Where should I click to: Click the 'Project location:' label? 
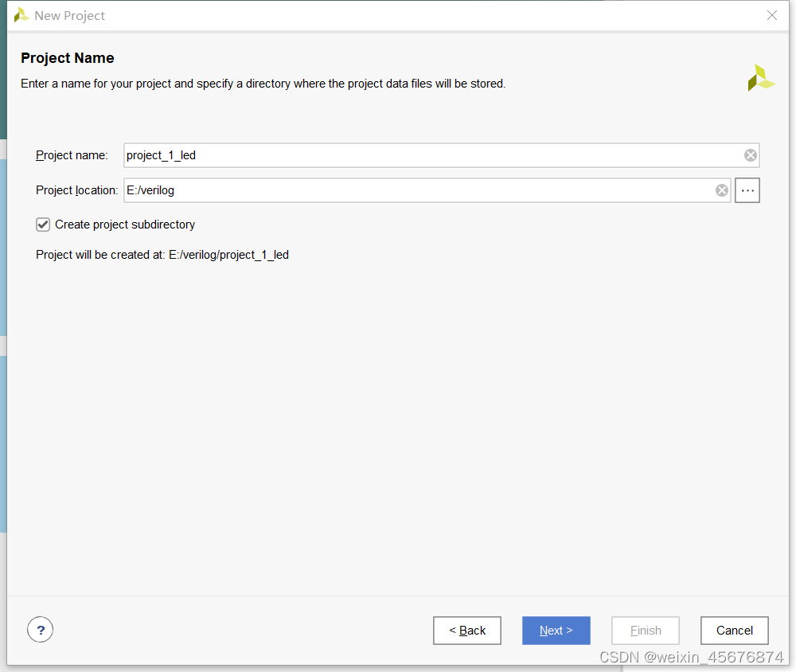pos(76,190)
